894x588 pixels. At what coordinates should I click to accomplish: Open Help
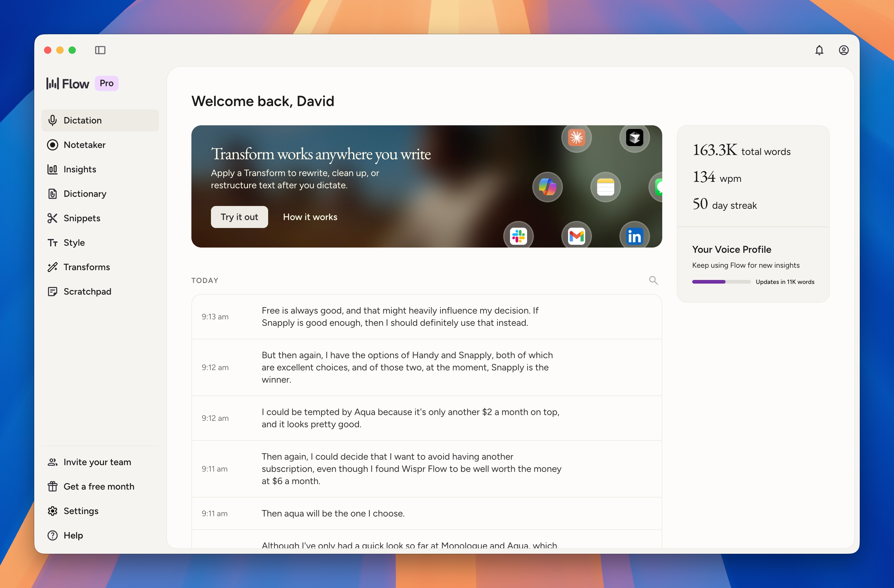pyautogui.click(x=100, y=535)
